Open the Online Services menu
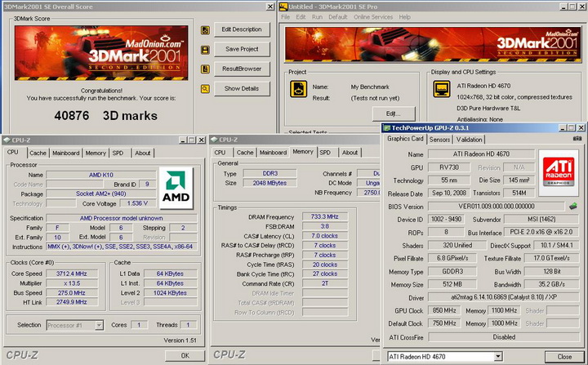 (x=373, y=17)
